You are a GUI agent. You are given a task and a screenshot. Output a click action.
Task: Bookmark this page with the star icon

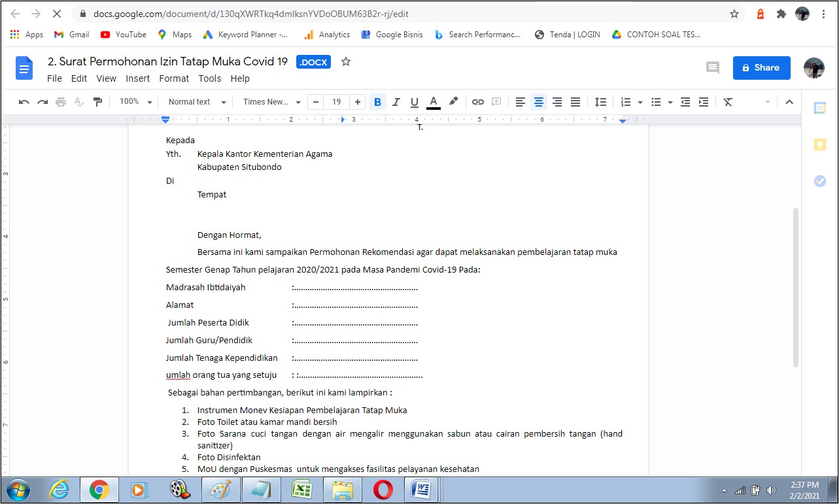[734, 14]
